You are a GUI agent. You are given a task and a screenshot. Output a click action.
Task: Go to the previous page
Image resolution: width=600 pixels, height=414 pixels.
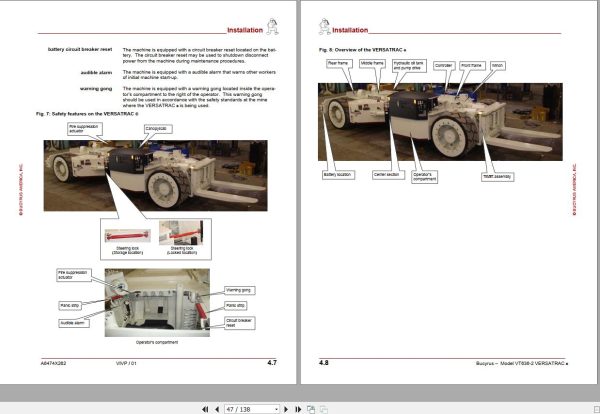tap(217, 409)
